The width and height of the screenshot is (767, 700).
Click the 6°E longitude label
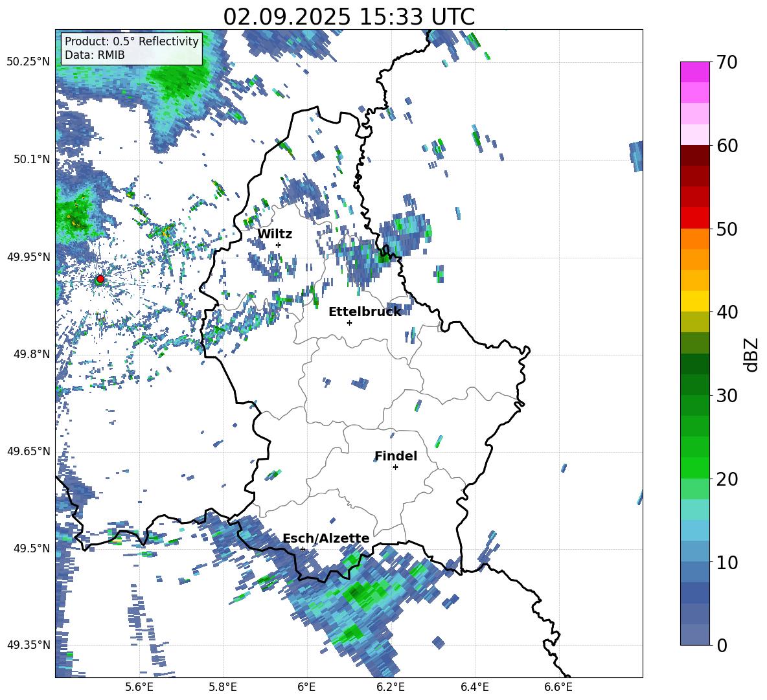click(x=306, y=687)
